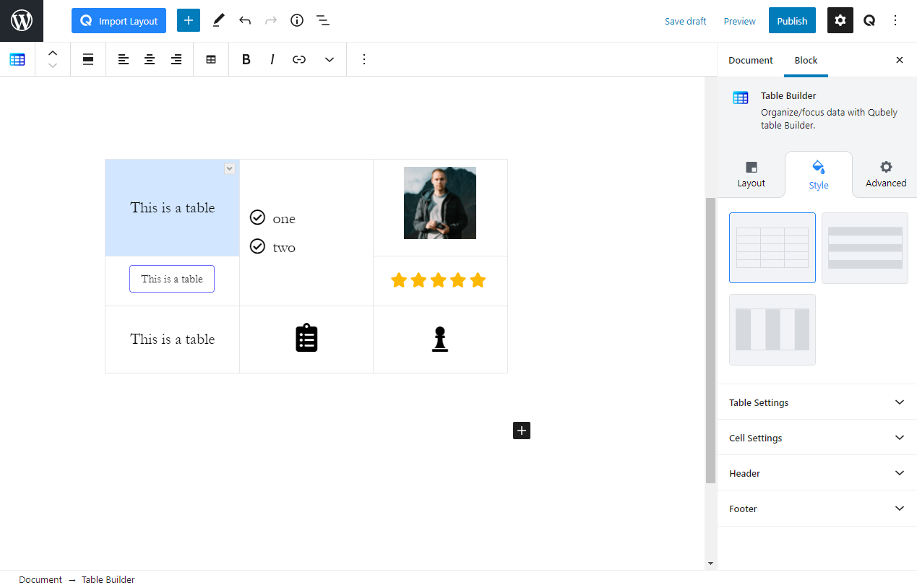The image size is (917, 588).
Task: Select the horizontal striped table style
Action: click(864, 248)
